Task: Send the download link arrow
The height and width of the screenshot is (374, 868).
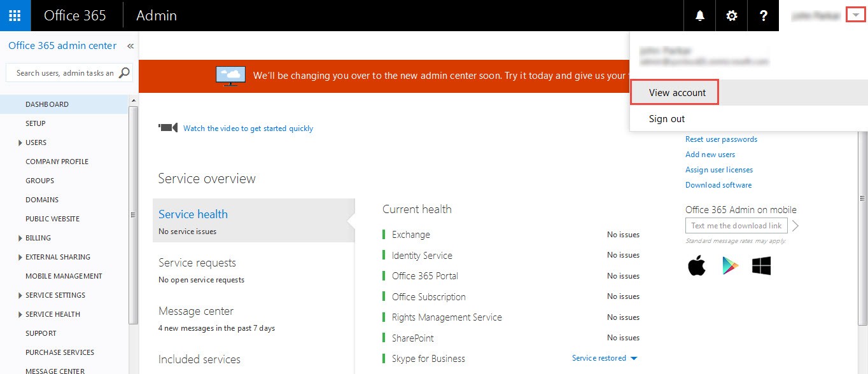Action: (795, 226)
